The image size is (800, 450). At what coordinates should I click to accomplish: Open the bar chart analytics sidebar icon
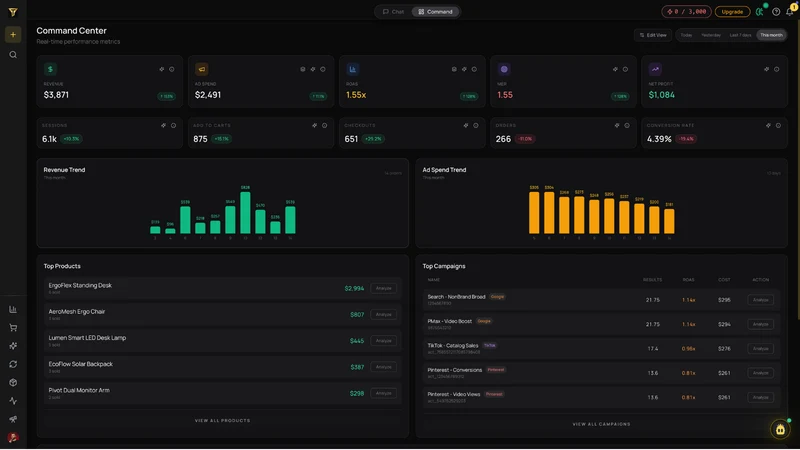tap(13, 309)
